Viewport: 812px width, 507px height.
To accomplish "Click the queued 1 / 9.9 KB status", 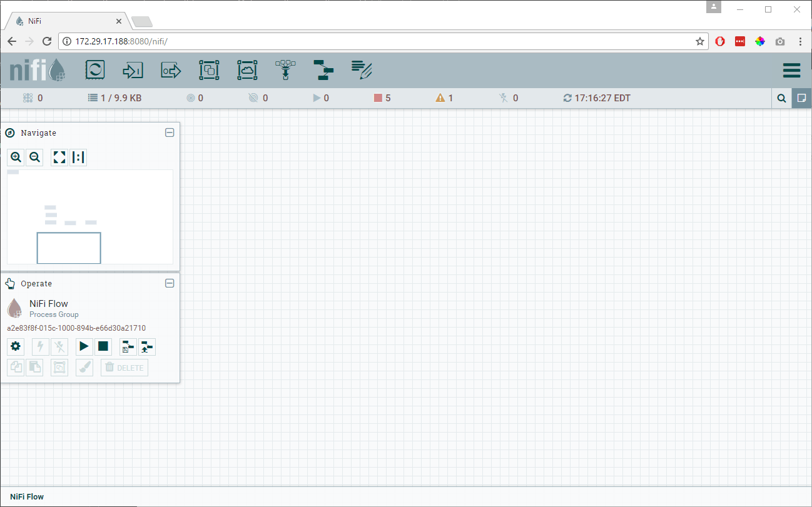I will [x=114, y=98].
